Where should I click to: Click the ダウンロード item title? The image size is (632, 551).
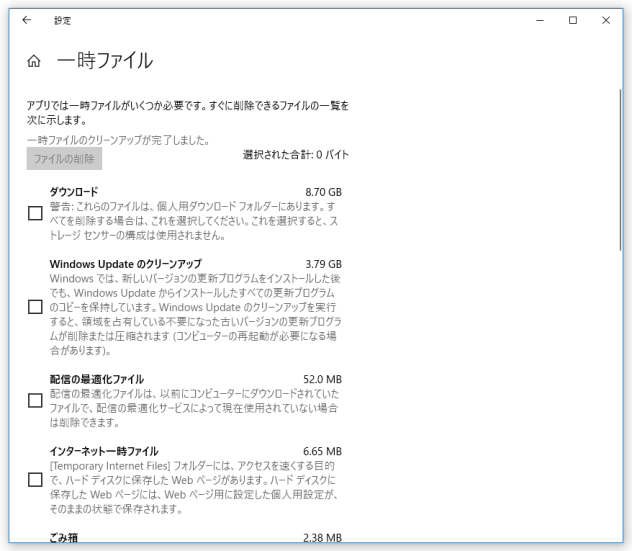click(x=74, y=192)
